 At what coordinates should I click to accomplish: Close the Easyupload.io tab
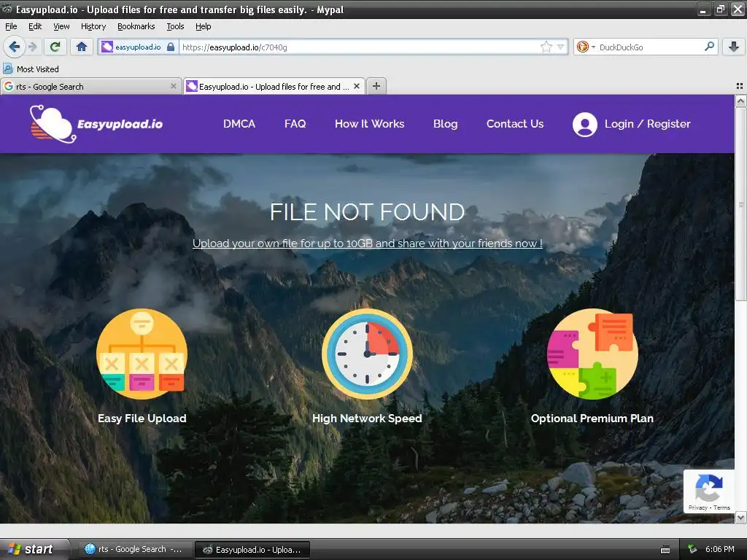[356, 86]
